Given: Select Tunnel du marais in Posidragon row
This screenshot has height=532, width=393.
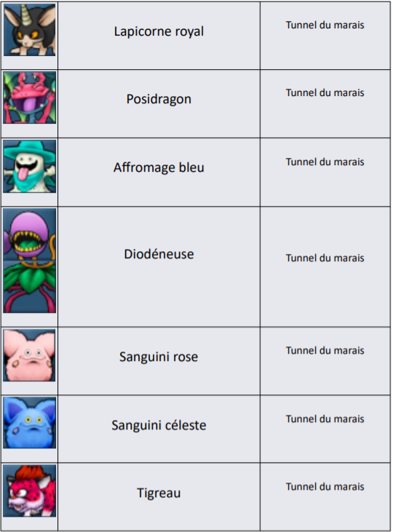Looking at the screenshot, I should [x=325, y=92].
